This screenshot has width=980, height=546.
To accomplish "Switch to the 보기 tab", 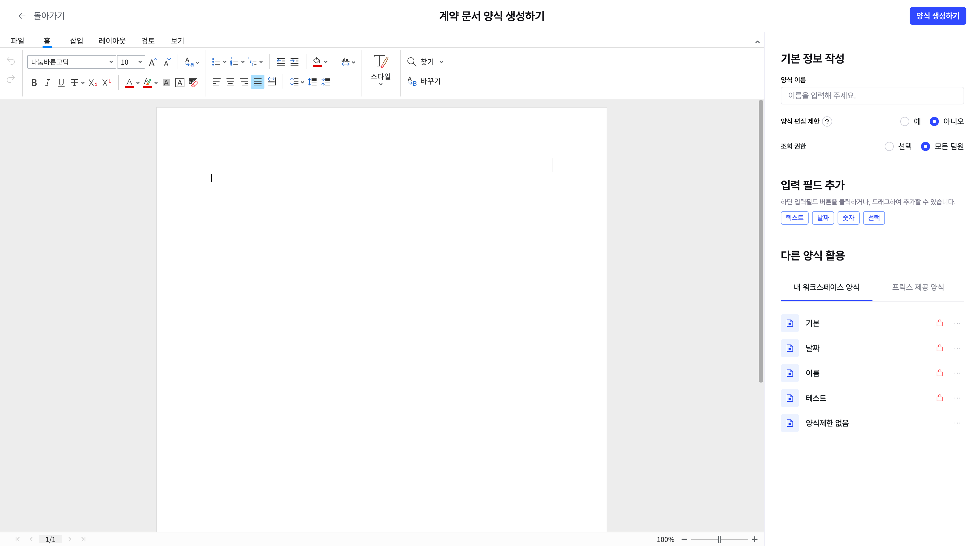I will coord(177,41).
